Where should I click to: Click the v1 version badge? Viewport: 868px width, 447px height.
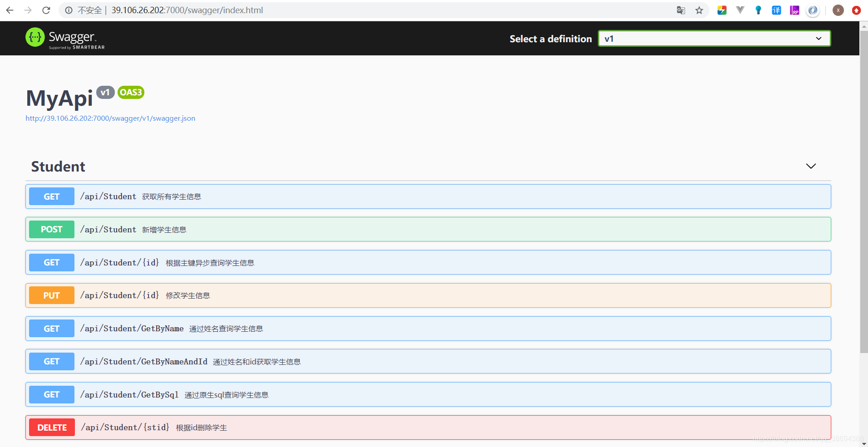(x=105, y=92)
